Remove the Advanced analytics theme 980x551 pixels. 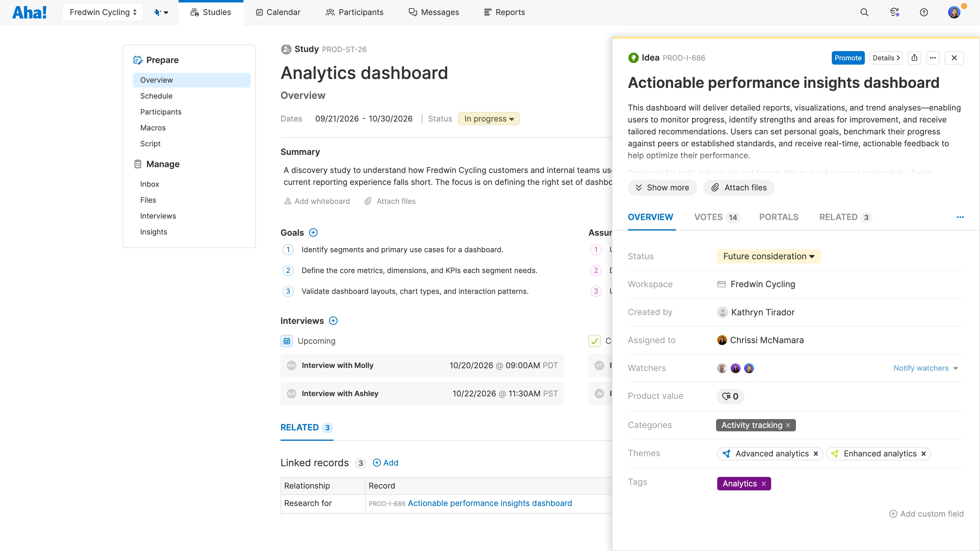(x=816, y=454)
